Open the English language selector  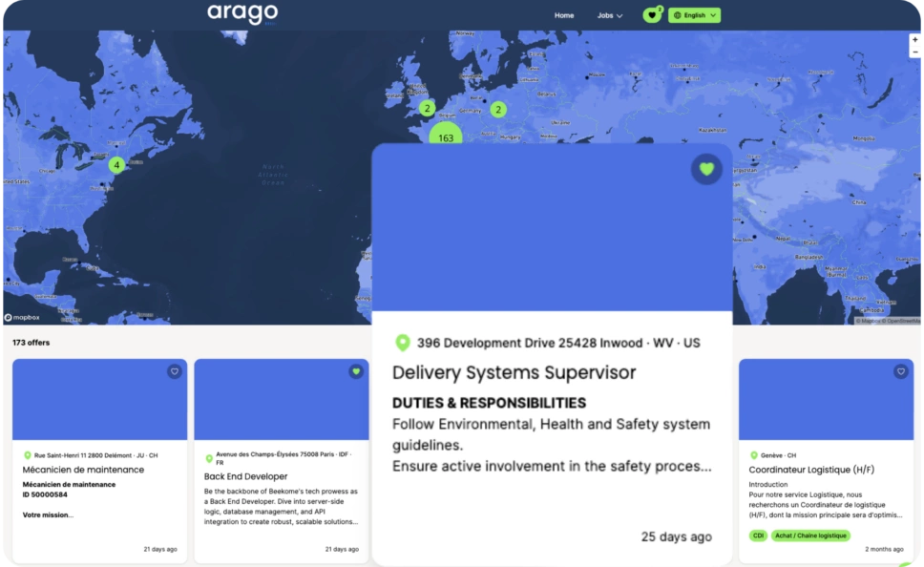pos(694,15)
